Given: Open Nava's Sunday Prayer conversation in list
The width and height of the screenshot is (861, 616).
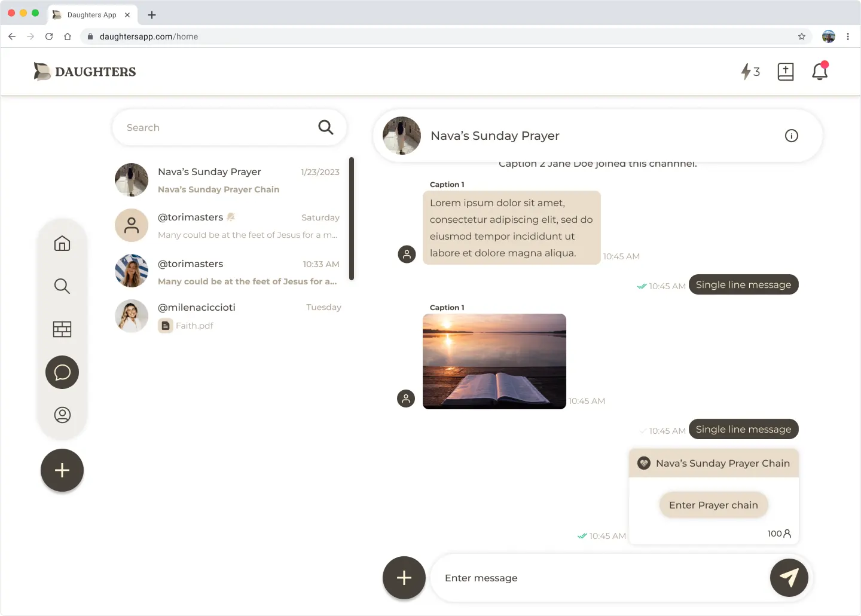Looking at the screenshot, I should (227, 180).
